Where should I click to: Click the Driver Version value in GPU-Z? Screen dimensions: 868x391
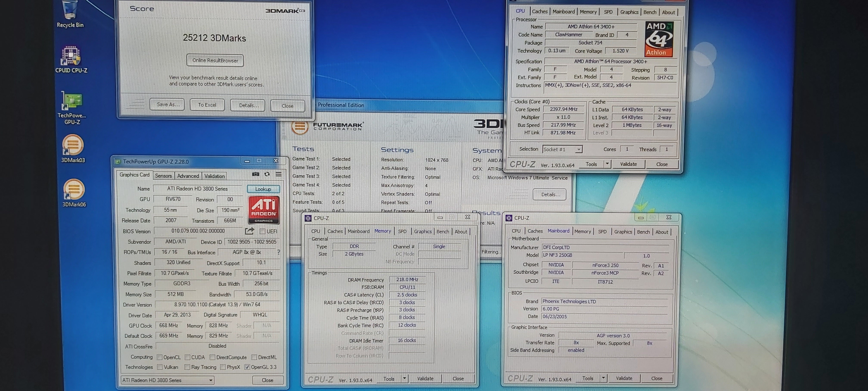[x=217, y=305]
